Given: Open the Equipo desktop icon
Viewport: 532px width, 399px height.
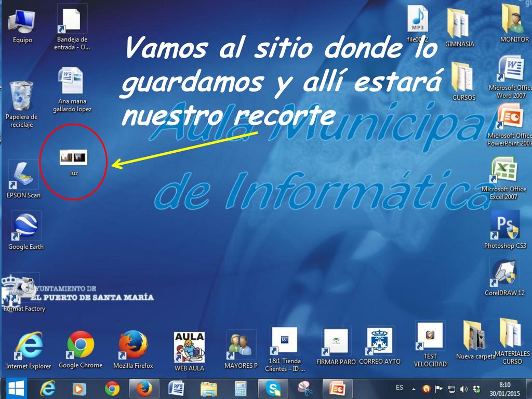Looking at the screenshot, I should click(x=22, y=27).
